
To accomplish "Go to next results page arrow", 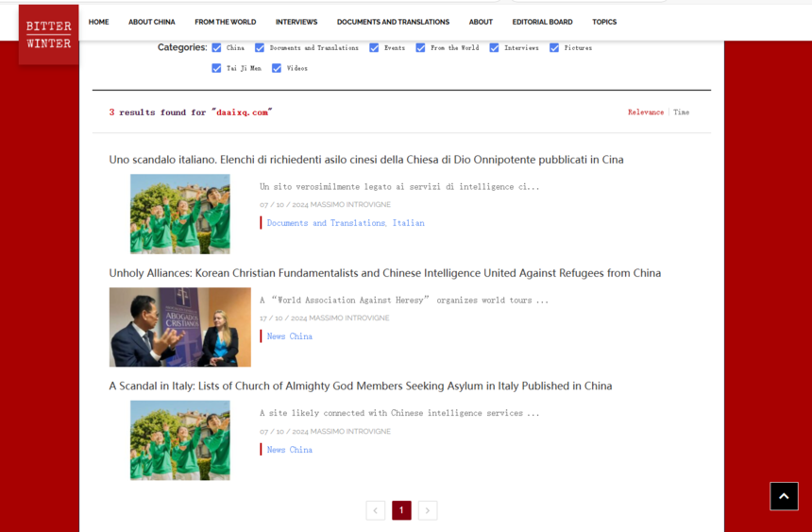I will tap(428, 510).
